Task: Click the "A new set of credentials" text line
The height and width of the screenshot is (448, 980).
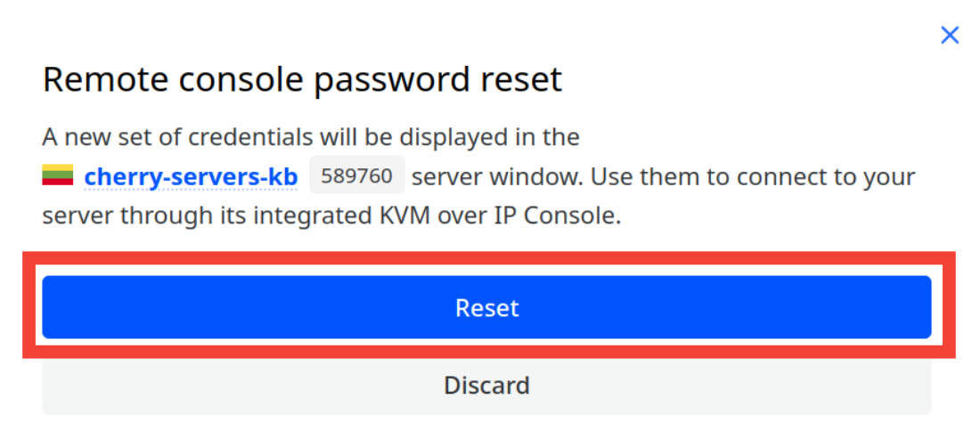Action: (311, 137)
